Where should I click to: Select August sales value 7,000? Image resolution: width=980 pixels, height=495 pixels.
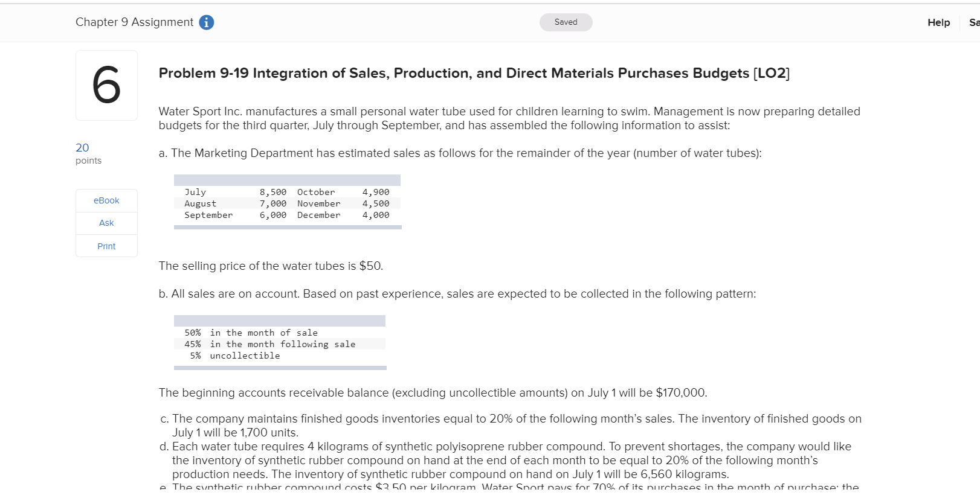coord(273,203)
